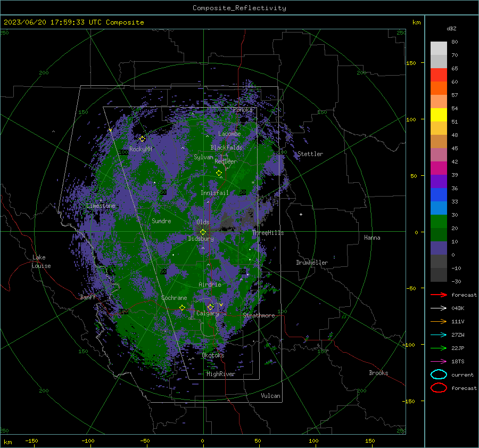Click the Innisfail city label

(x=214, y=193)
